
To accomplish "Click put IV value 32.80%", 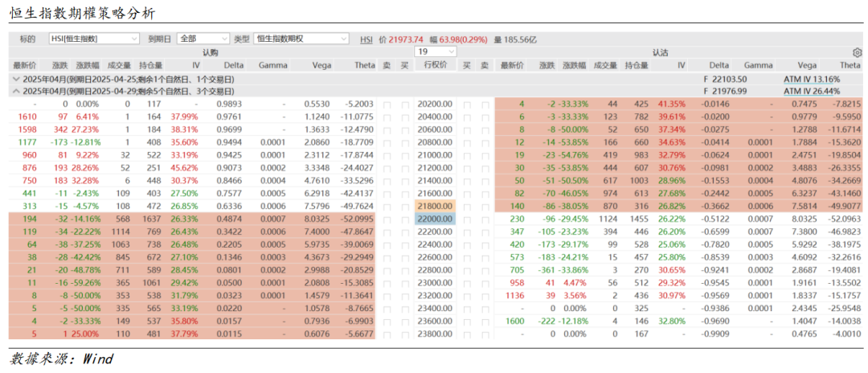I will pos(672,321).
